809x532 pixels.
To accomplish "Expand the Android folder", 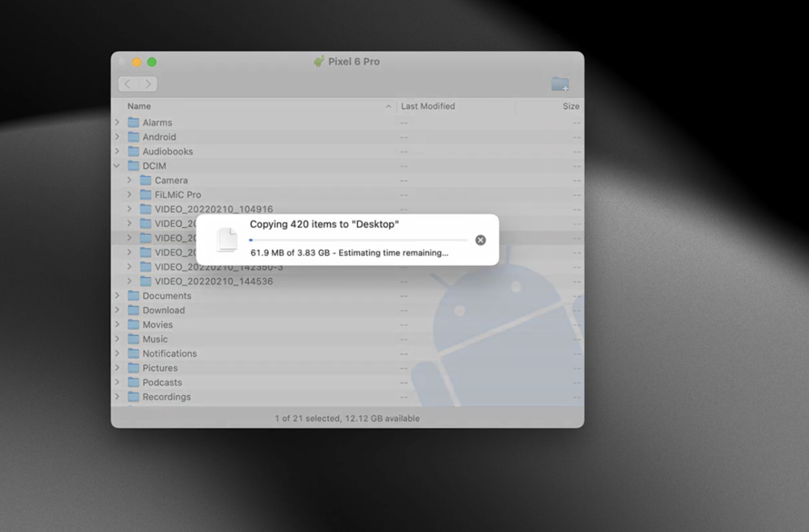I will coord(117,137).
